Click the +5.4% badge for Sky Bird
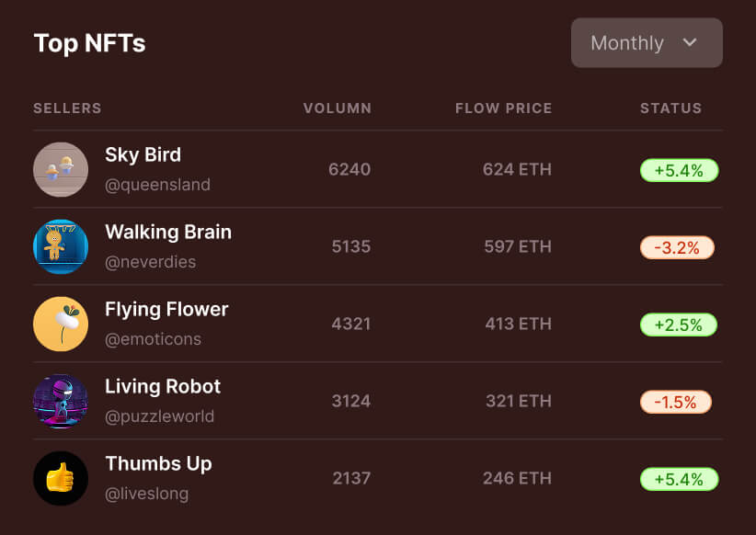Screen dimensions: 756x535 point(679,170)
